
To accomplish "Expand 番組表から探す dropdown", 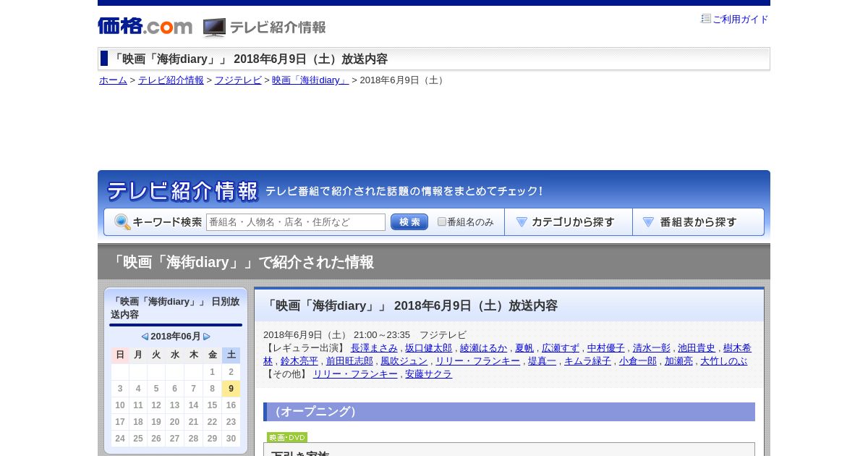I will point(698,222).
